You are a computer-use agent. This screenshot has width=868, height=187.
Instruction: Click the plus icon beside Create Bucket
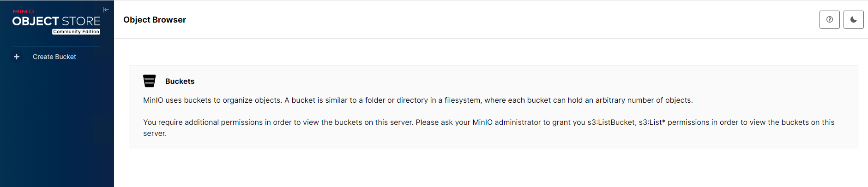tap(17, 57)
